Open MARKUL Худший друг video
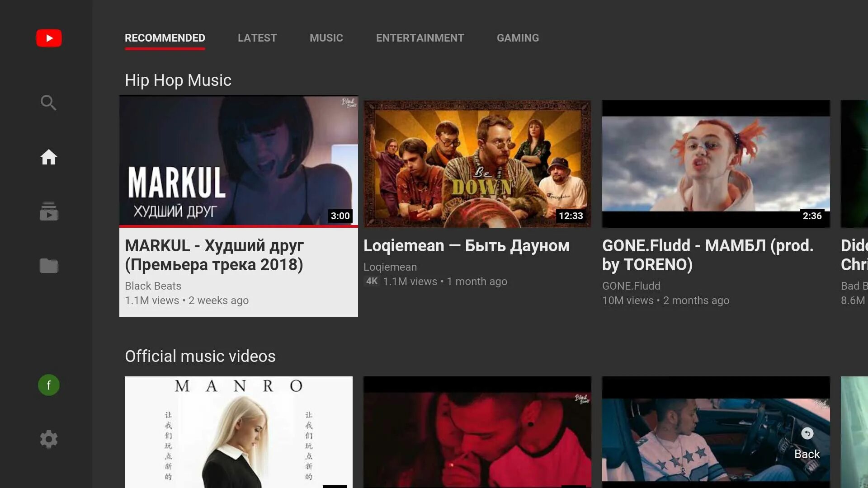Viewport: 868px width, 488px height. (238, 161)
